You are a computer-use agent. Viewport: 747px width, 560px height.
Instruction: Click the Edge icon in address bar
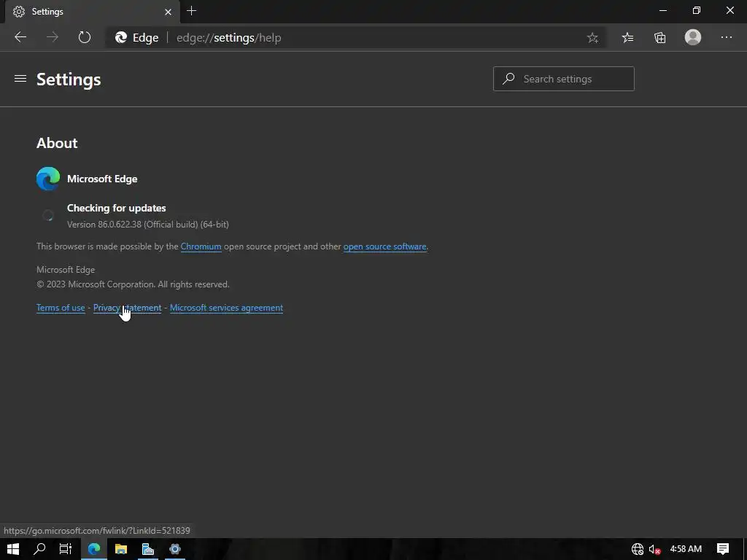121,38
